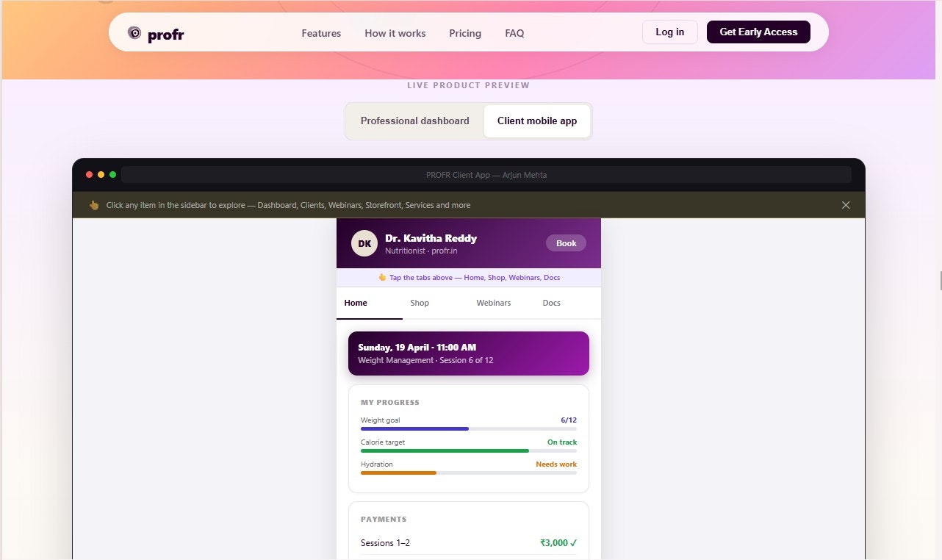Open the Features nav link

(x=321, y=33)
